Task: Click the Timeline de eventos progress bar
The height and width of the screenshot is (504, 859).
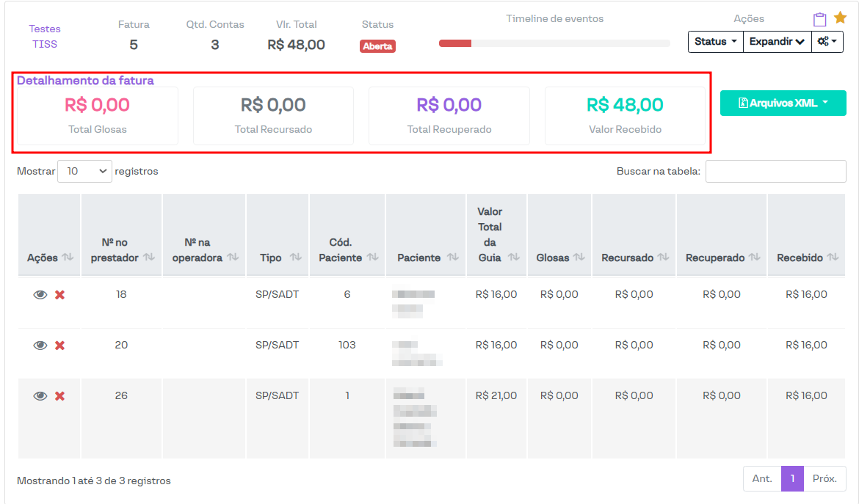Action: pos(554,43)
